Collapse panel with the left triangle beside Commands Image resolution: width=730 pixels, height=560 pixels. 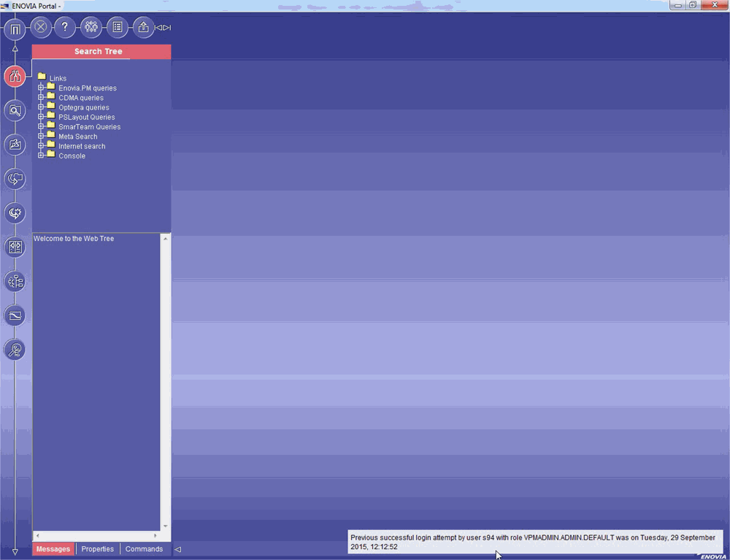click(177, 549)
